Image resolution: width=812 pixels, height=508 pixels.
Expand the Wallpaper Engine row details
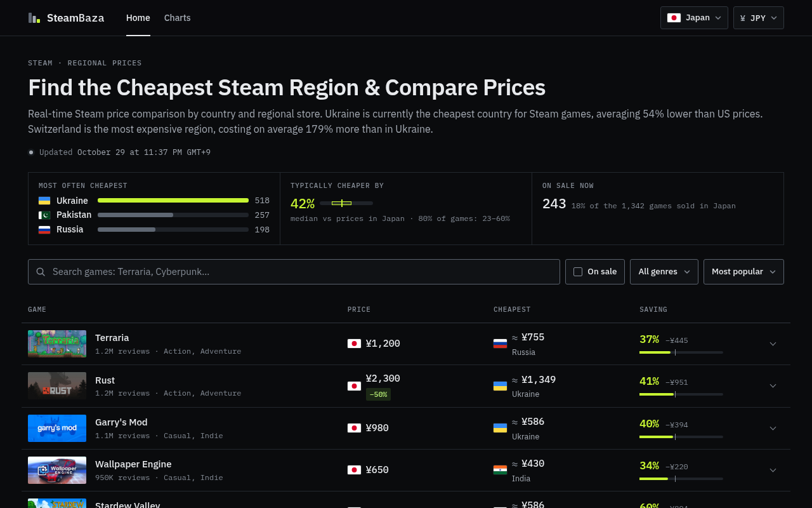tap(773, 470)
